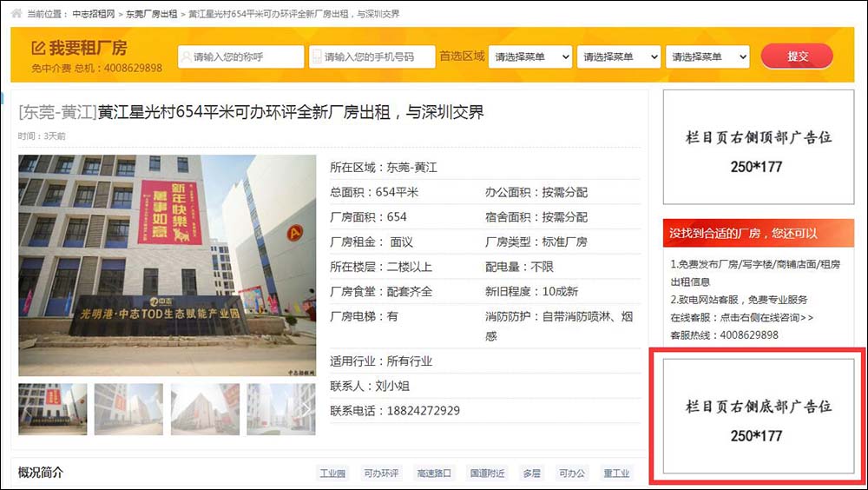Click 点击右侧在线咨询>> online service link
The width and height of the screenshot is (868, 490).
point(766,318)
